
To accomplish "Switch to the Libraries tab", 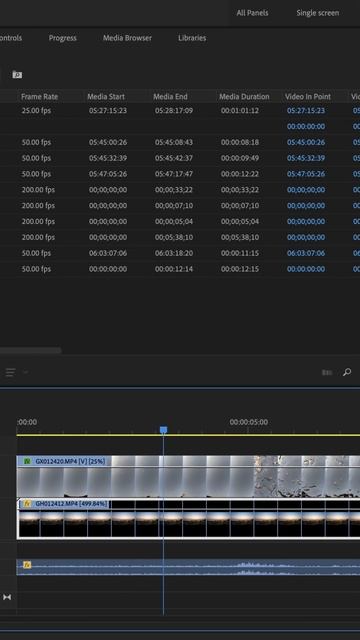I will point(192,38).
